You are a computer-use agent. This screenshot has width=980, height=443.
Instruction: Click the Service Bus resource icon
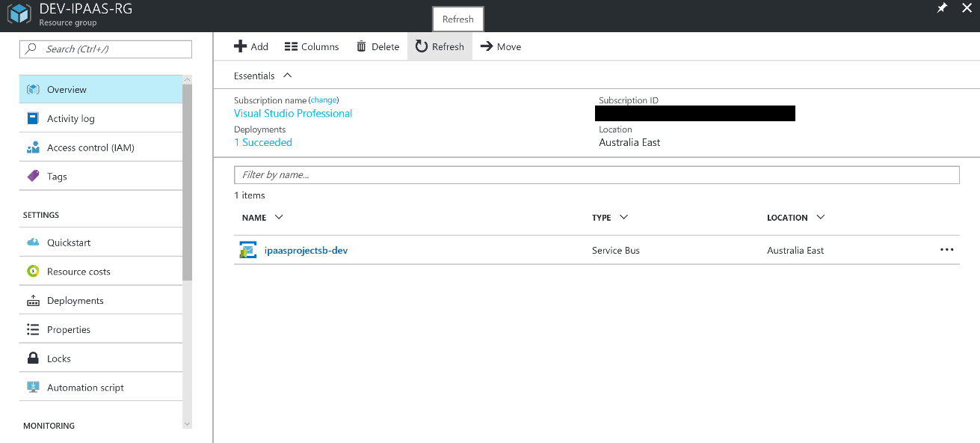coord(247,251)
